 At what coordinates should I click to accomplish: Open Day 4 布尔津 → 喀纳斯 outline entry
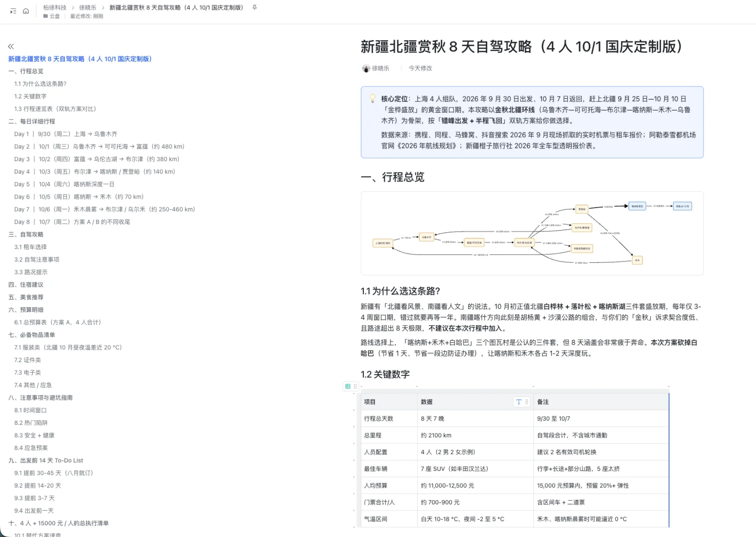(94, 172)
